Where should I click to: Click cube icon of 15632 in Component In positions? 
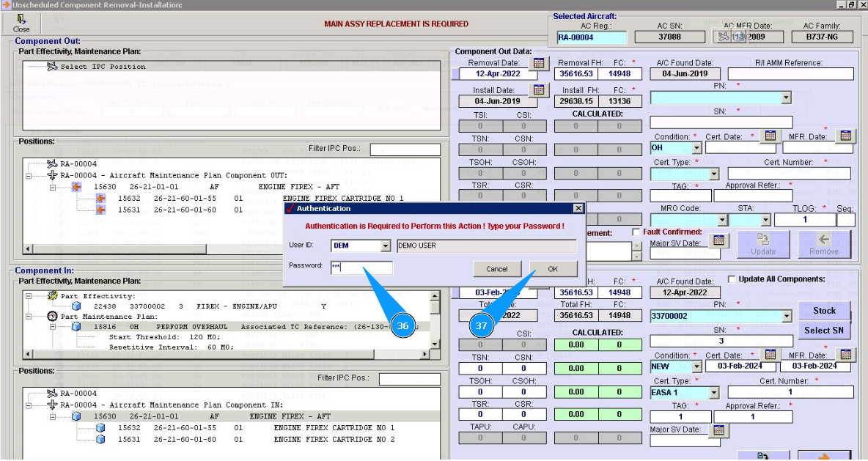[x=100, y=428]
